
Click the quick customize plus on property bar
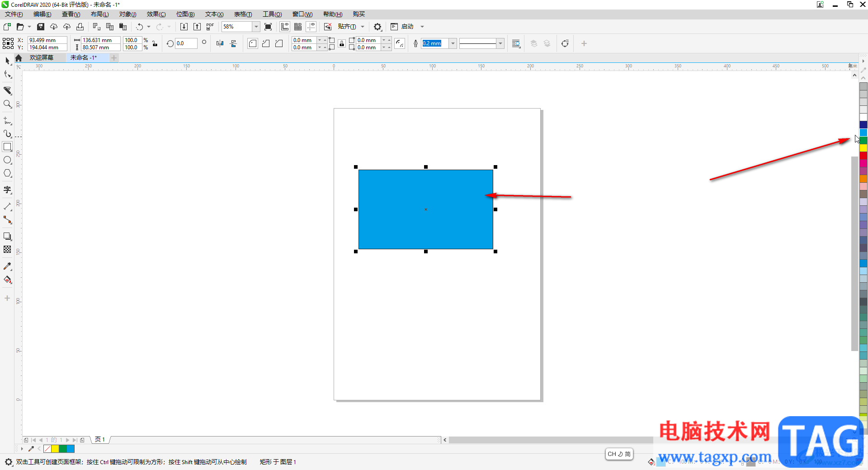click(x=584, y=43)
